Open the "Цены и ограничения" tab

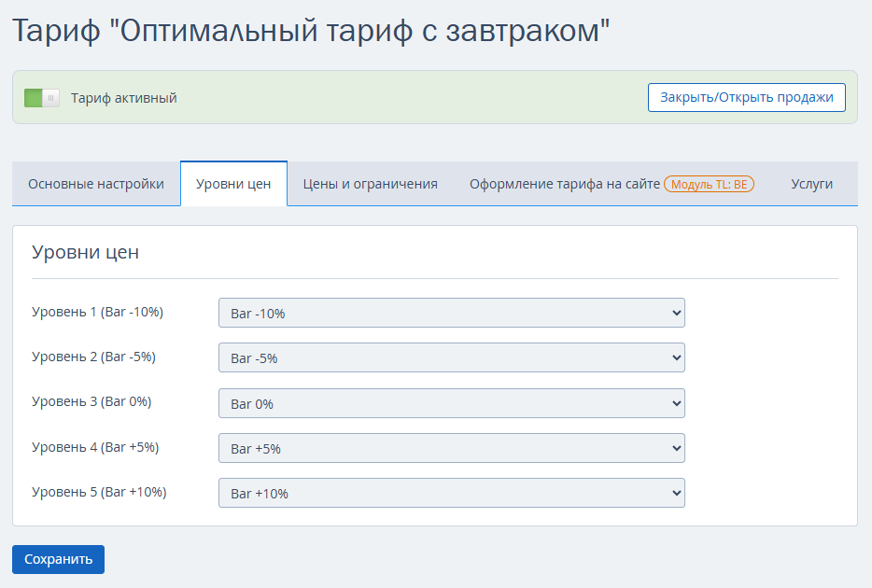pos(371,184)
